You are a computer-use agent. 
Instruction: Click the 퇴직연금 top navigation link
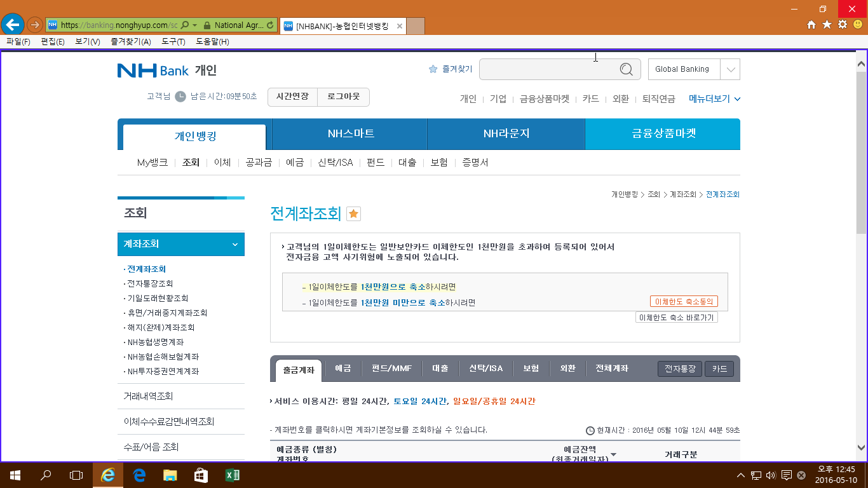click(x=659, y=98)
